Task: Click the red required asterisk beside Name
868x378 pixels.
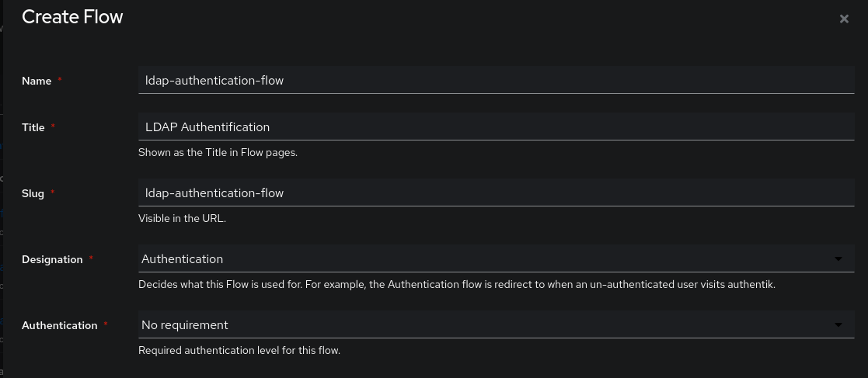Action: coord(60,80)
